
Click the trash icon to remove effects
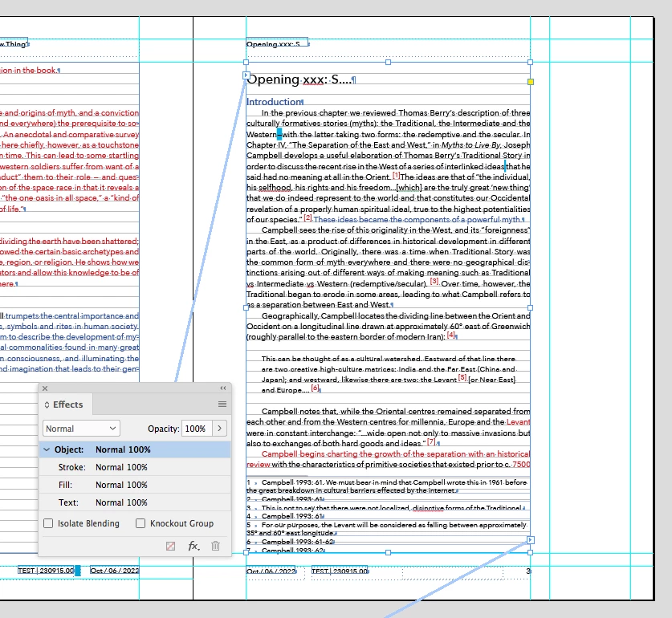(x=216, y=546)
